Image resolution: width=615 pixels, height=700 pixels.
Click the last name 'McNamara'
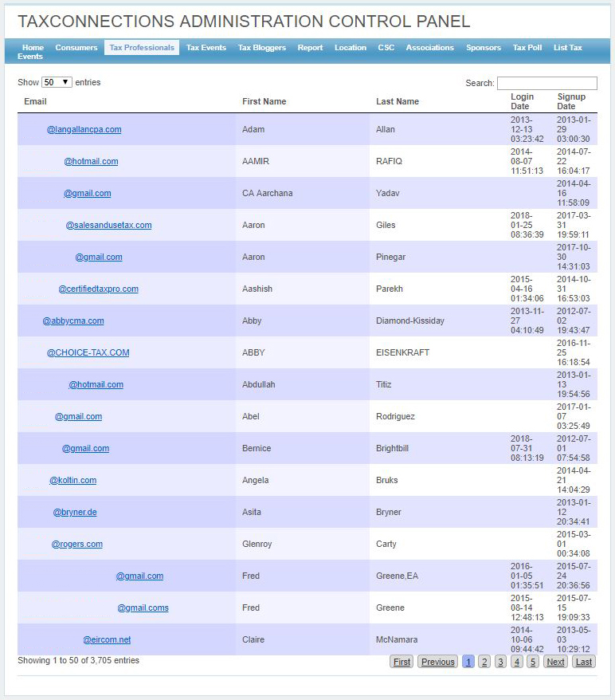[397, 639]
